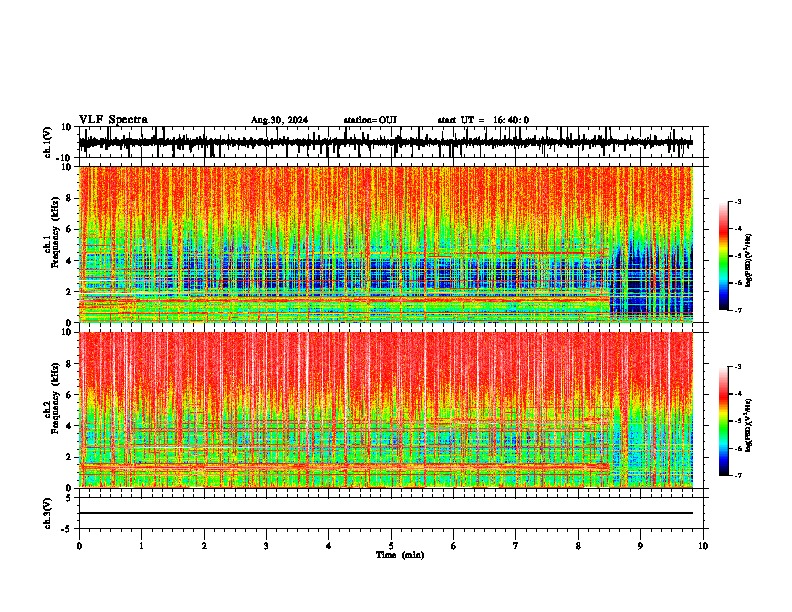Click the "4" kHz tick on ch.2 spectrogram
The image size is (792, 612).
(69, 426)
